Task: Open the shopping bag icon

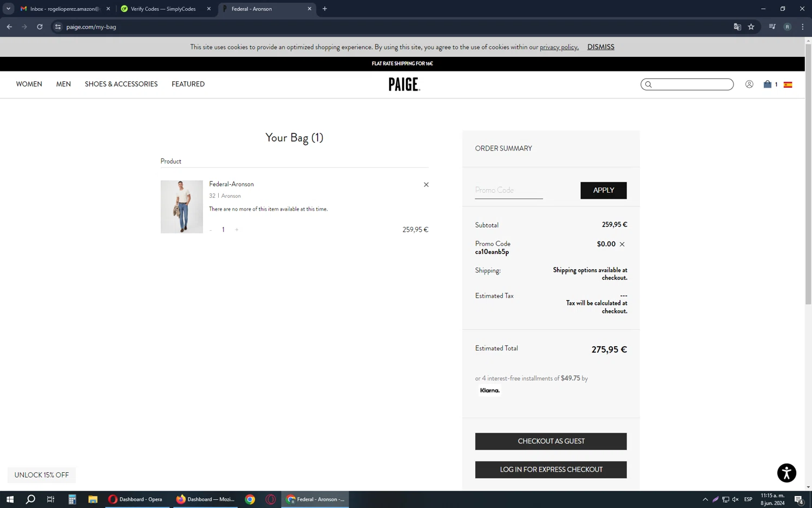Action: coord(767,84)
